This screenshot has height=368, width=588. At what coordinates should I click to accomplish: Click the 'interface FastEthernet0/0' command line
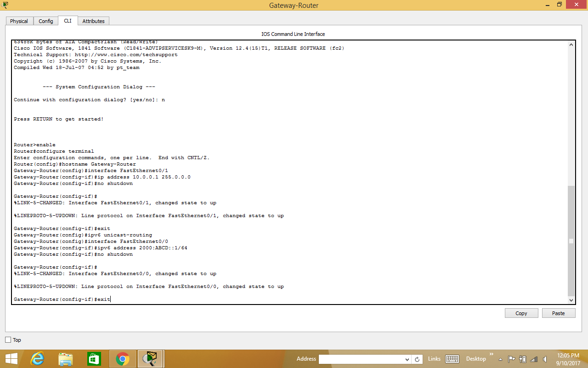pyautogui.click(x=91, y=241)
